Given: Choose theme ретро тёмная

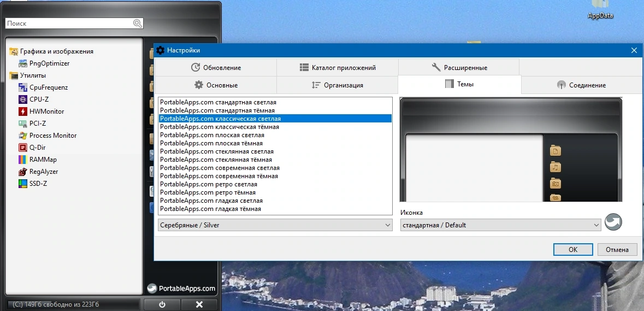Looking at the screenshot, I should click(275, 192).
